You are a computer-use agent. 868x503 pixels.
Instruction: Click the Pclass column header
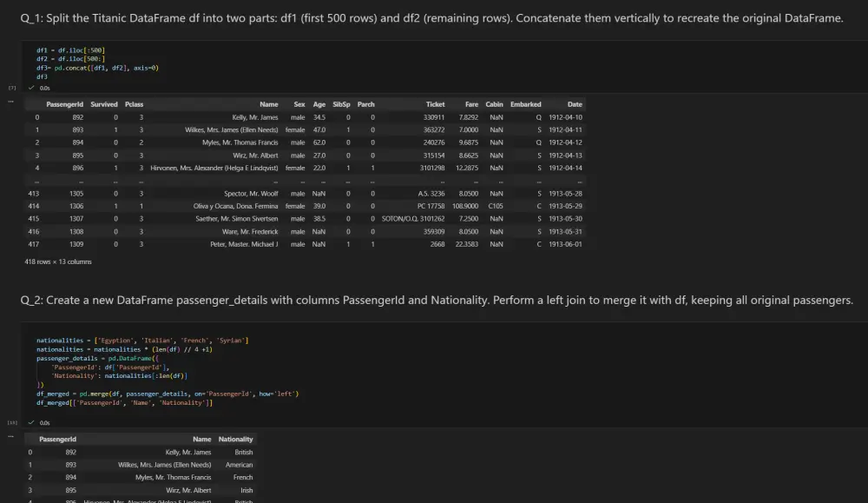[x=134, y=104]
